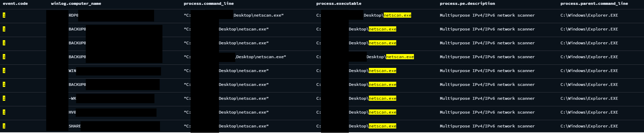Viewport: 644px width, 133px height.
Task: Click highlighted netscan.exe in the SHARE row
Action: (x=382, y=126)
